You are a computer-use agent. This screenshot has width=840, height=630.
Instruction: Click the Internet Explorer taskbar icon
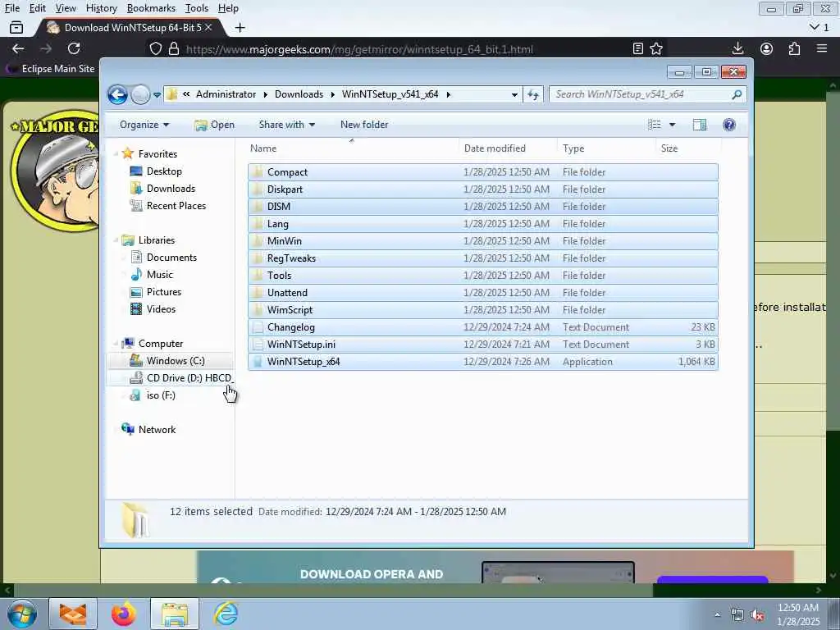click(x=226, y=614)
